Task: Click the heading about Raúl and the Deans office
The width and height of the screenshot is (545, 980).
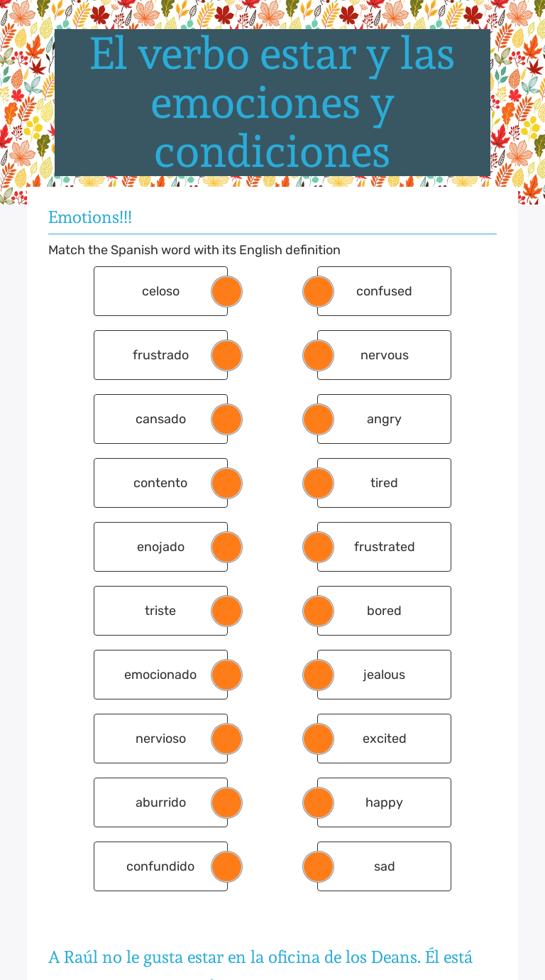Action: (x=260, y=957)
